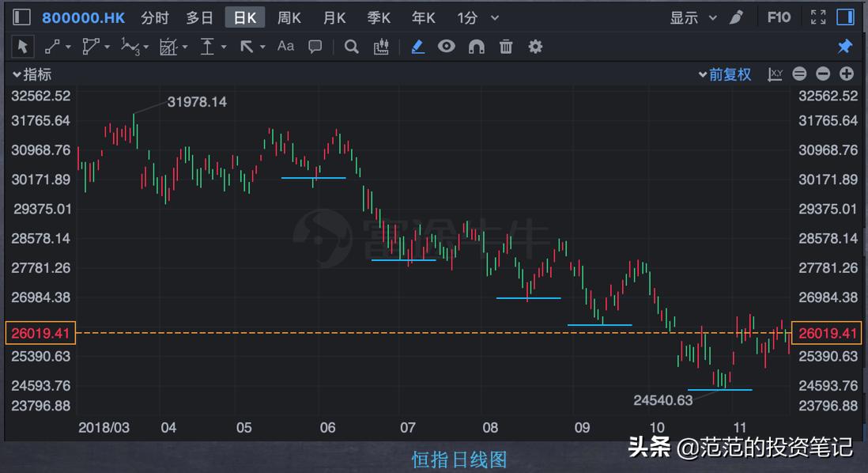Viewport: 868px width, 473px height.
Task: Select the blue pen drawing tool
Action: pyautogui.click(x=417, y=47)
